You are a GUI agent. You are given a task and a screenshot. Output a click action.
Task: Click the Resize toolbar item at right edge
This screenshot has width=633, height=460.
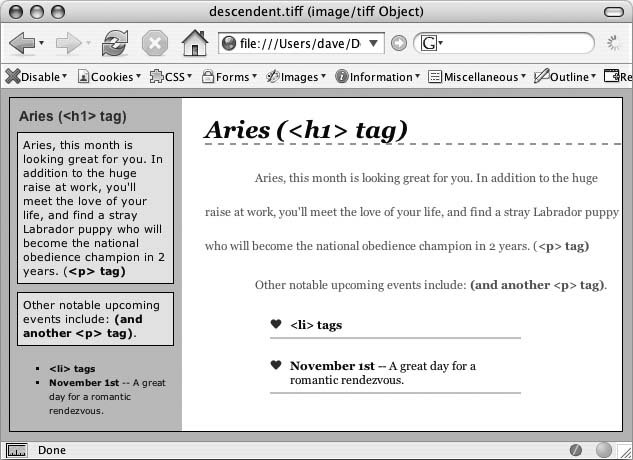point(618,76)
